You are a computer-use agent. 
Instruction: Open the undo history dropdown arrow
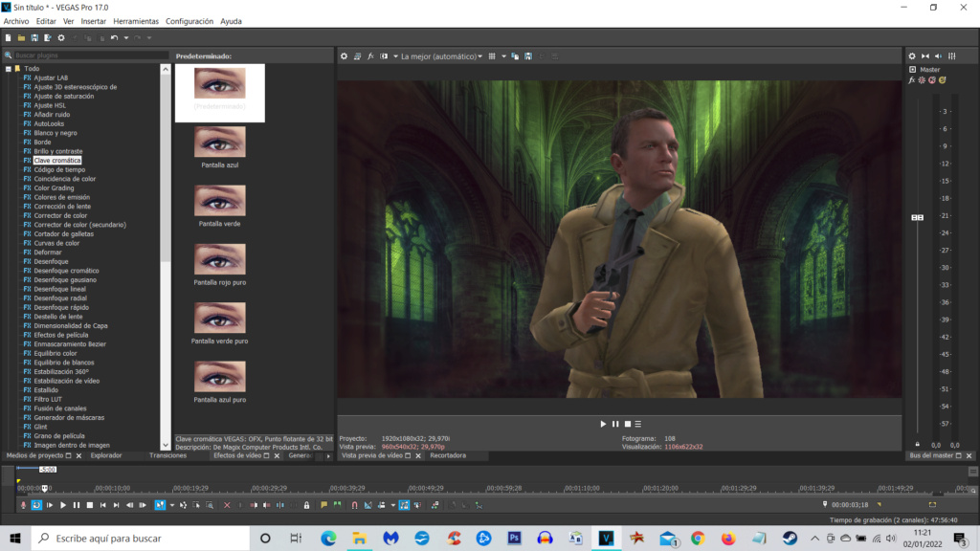pos(126,37)
